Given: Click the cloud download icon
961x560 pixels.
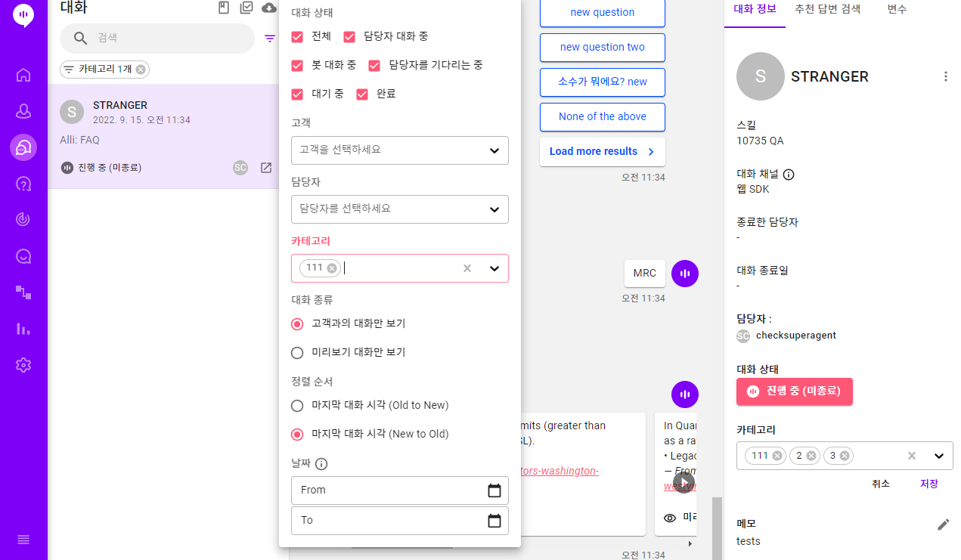Looking at the screenshot, I should (268, 8).
